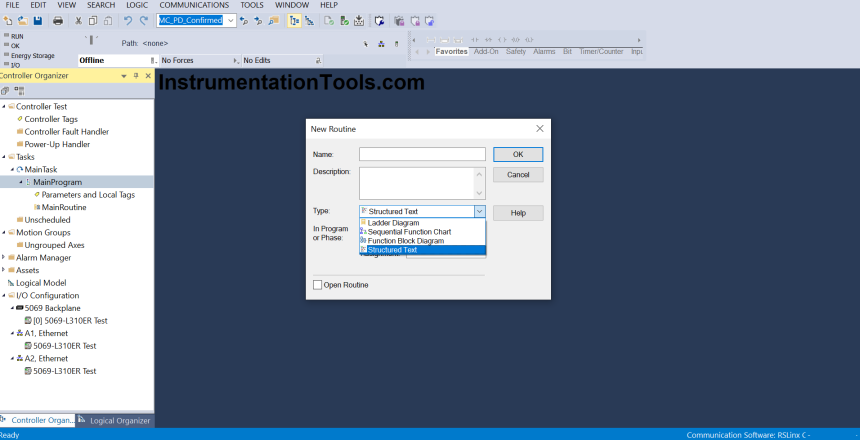Collapse the Motion Groups tree node
Viewport: 860px width, 440px height.
pyautogui.click(x=4, y=232)
